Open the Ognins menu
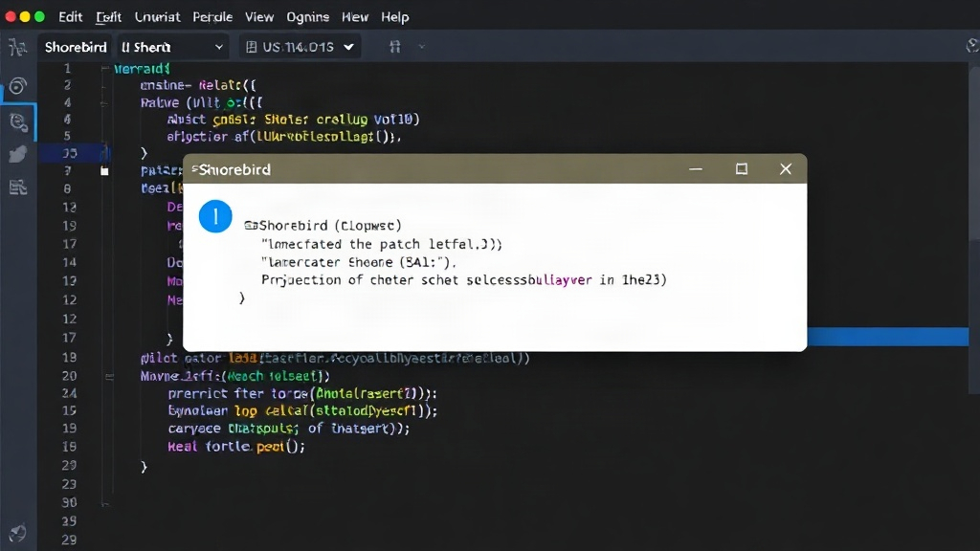 point(307,17)
